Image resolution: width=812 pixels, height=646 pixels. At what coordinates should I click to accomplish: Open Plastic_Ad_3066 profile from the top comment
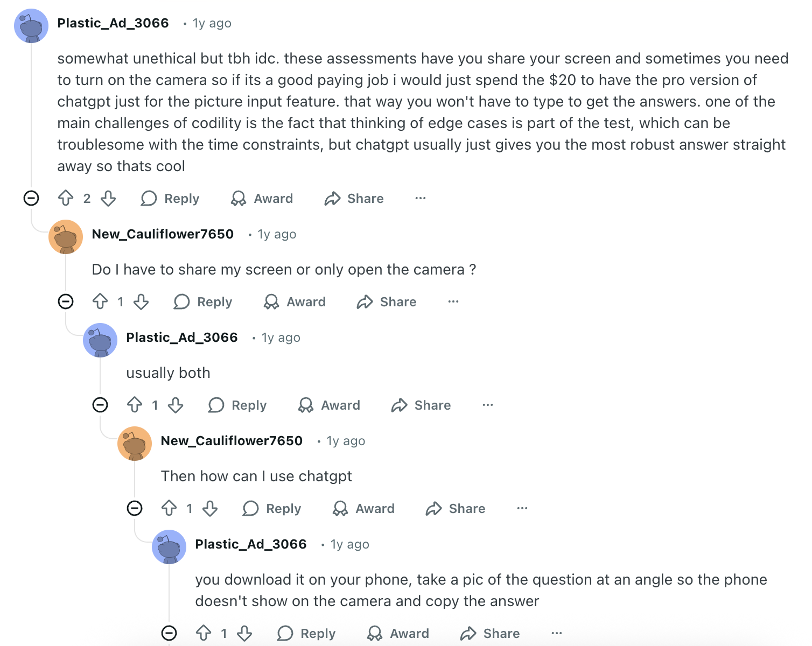pyautogui.click(x=113, y=23)
